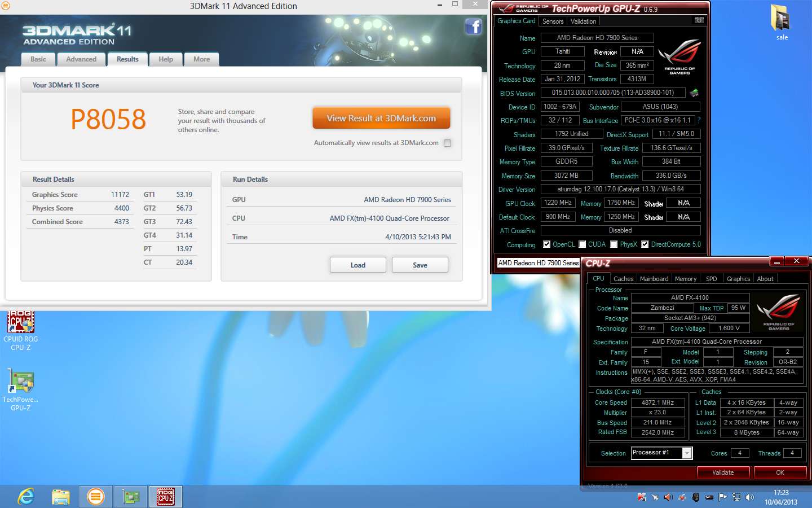Click the Core Speed value 4872.1 MHz
This screenshot has width=812, height=508.
pyautogui.click(x=657, y=402)
